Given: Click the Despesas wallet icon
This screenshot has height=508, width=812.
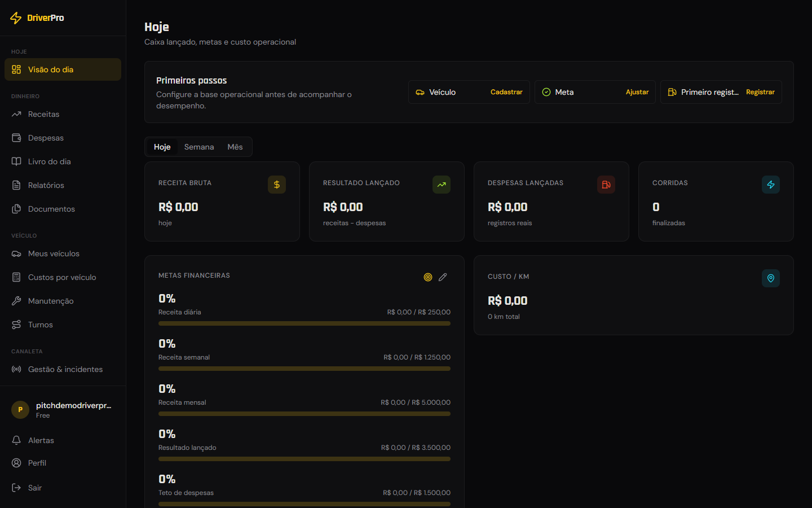Looking at the screenshot, I should coord(16,138).
